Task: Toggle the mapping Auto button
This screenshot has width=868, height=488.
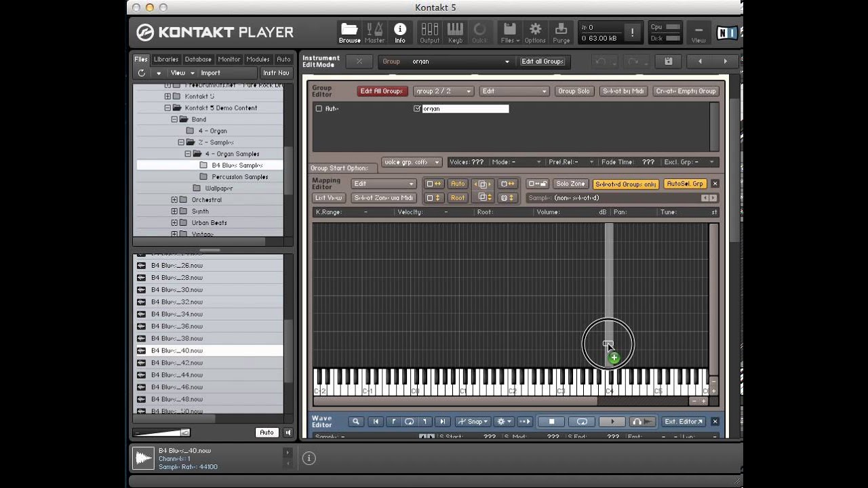Action: tap(458, 184)
